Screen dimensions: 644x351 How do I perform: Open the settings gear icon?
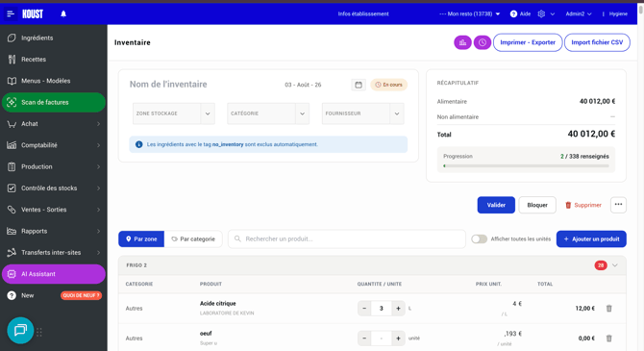[541, 14]
